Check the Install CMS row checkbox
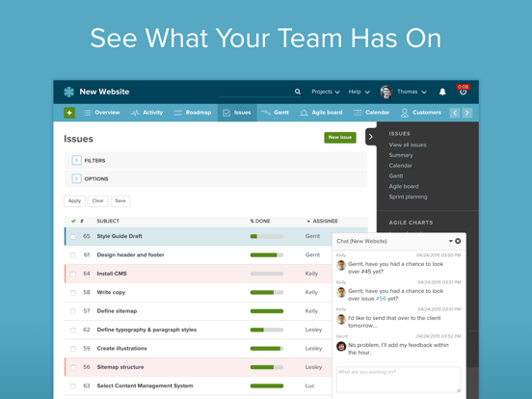This screenshot has width=532, height=399. (73, 274)
